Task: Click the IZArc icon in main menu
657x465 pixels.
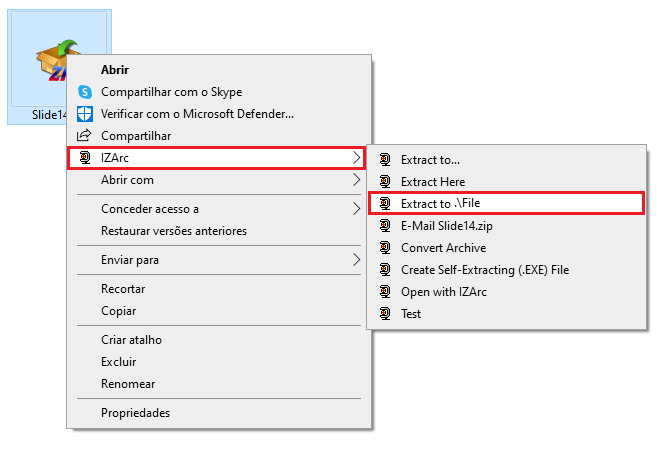Action: click(x=85, y=158)
